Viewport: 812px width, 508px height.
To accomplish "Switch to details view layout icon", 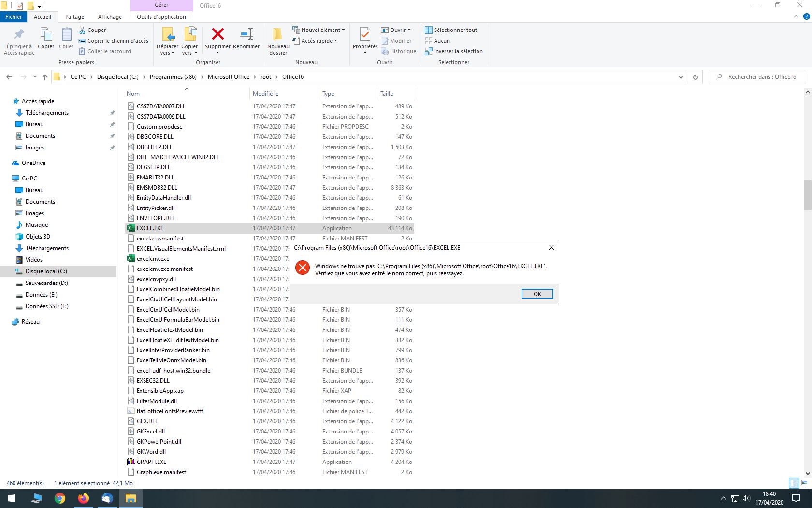I will click(794, 483).
